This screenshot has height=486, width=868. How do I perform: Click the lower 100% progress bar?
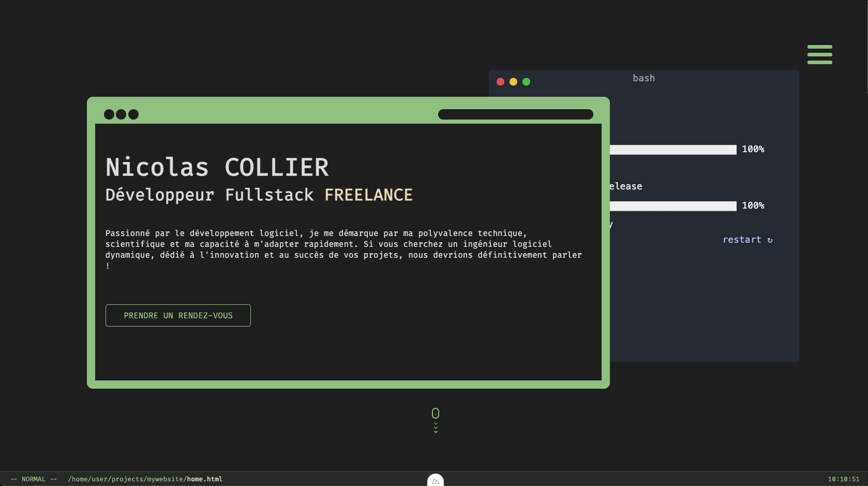[x=673, y=206]
